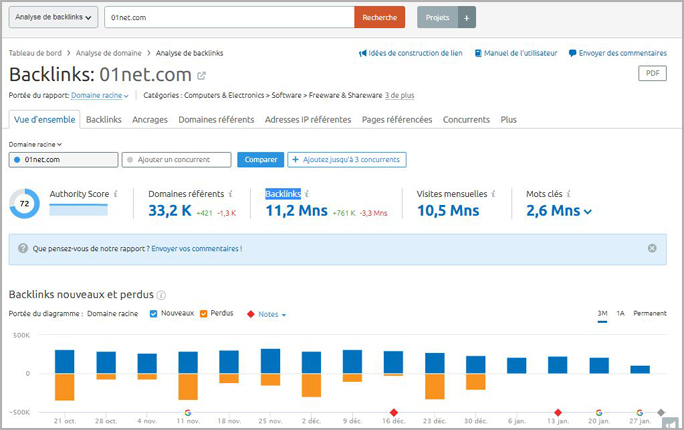684x430 pixels.
Task: Click the Ajouter un concurrent input field
Action: pos(177,160)
